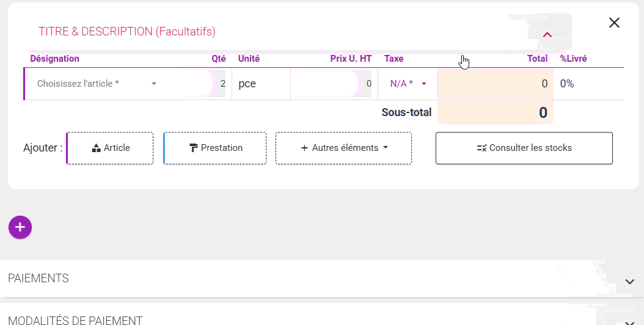Expand PAIEMENTS using its chevron arrow
Screen dimensions: 644x325
(x=630, y=282)
